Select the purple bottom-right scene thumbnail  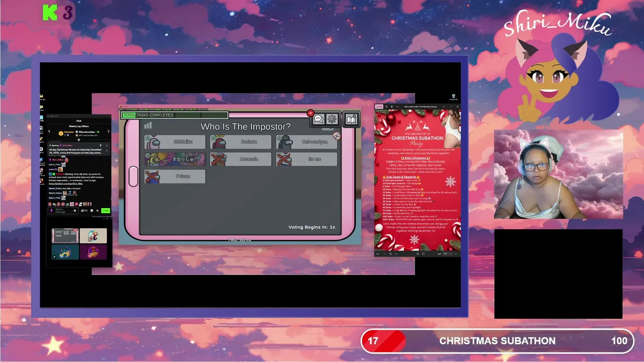tap(93, 252)
